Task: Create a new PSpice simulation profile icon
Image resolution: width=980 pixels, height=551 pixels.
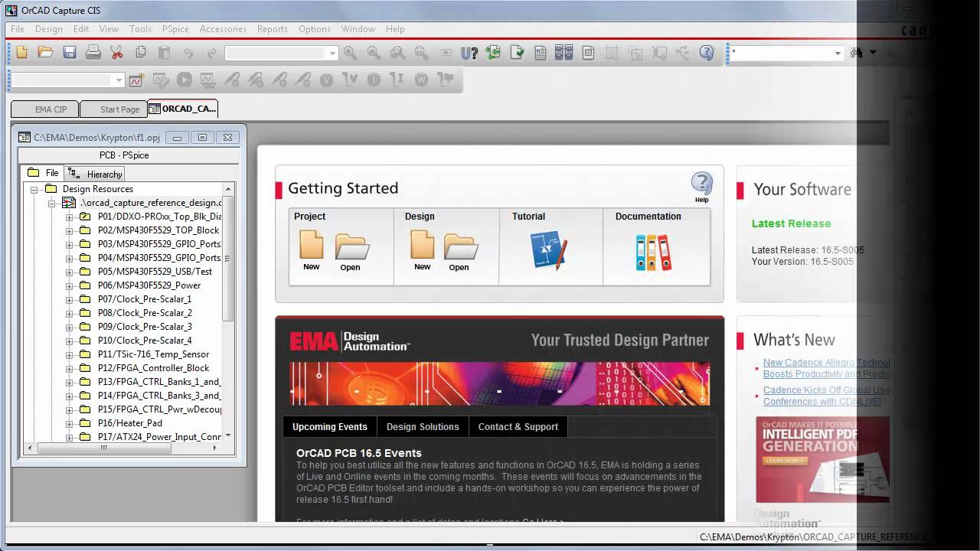Action: click(136, 80)
